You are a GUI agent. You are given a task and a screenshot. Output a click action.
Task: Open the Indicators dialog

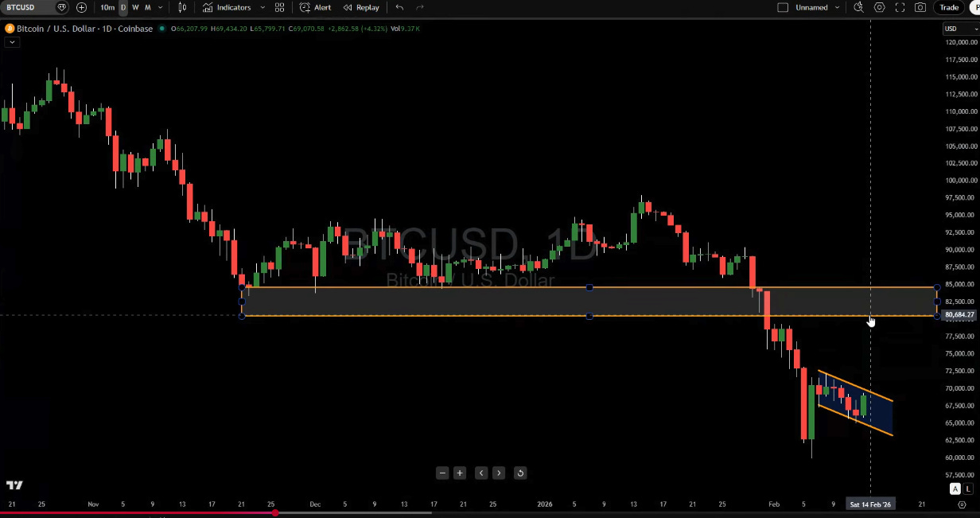point(227,7)
